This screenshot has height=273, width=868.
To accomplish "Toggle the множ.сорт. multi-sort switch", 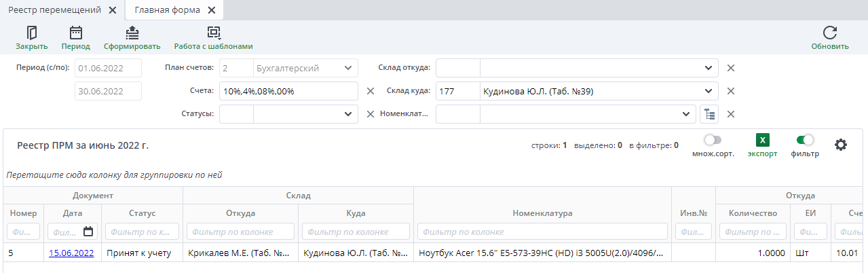I will pyautogui.click(x=713, y=140).
